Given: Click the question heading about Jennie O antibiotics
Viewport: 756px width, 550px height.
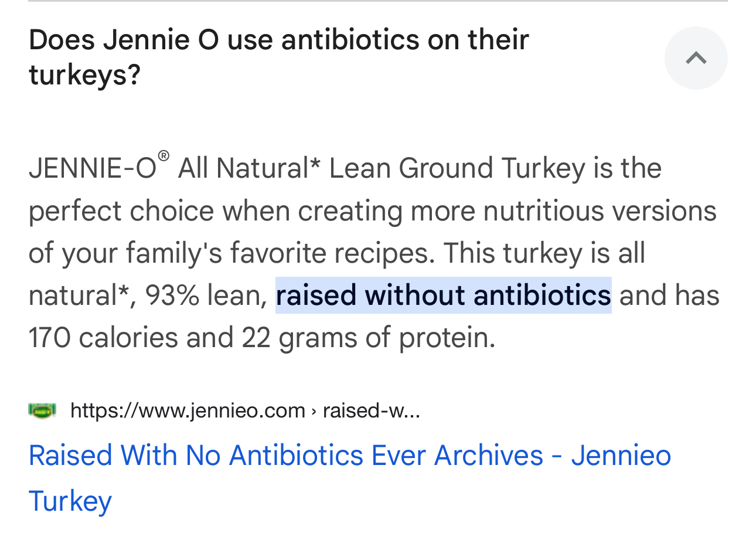Looking at the screenshot, I should tap(278, 57).
